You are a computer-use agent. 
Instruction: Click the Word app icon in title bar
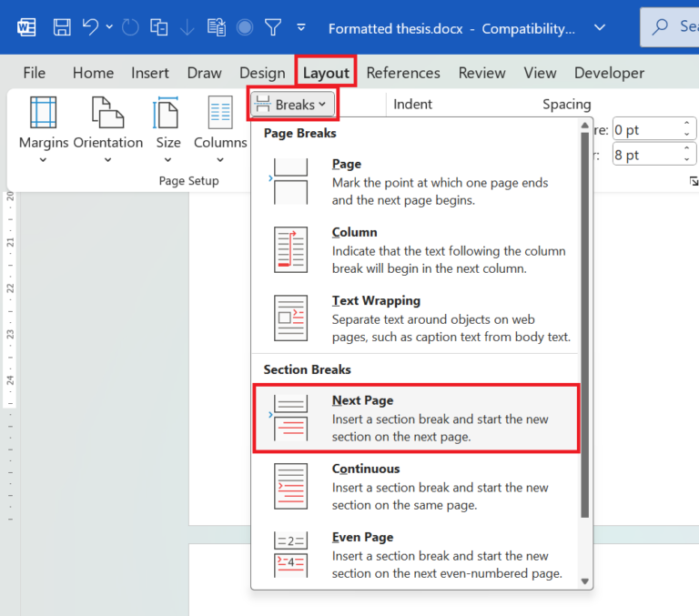tap(26, 27)
